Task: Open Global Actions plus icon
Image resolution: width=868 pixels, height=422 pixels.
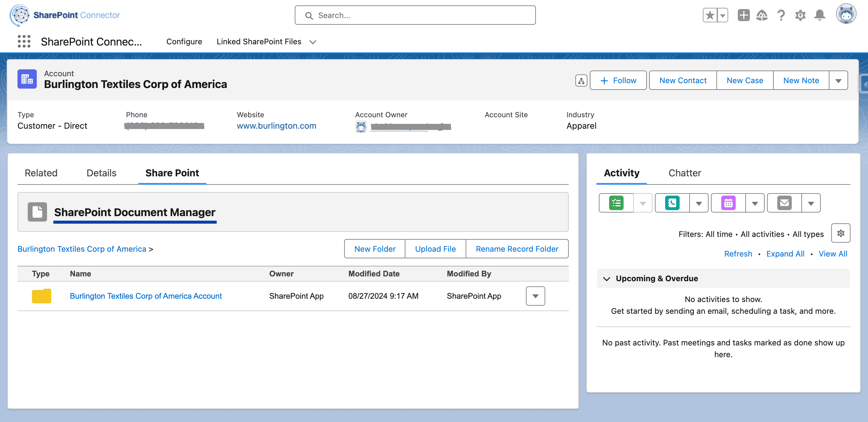Action: 743,15
